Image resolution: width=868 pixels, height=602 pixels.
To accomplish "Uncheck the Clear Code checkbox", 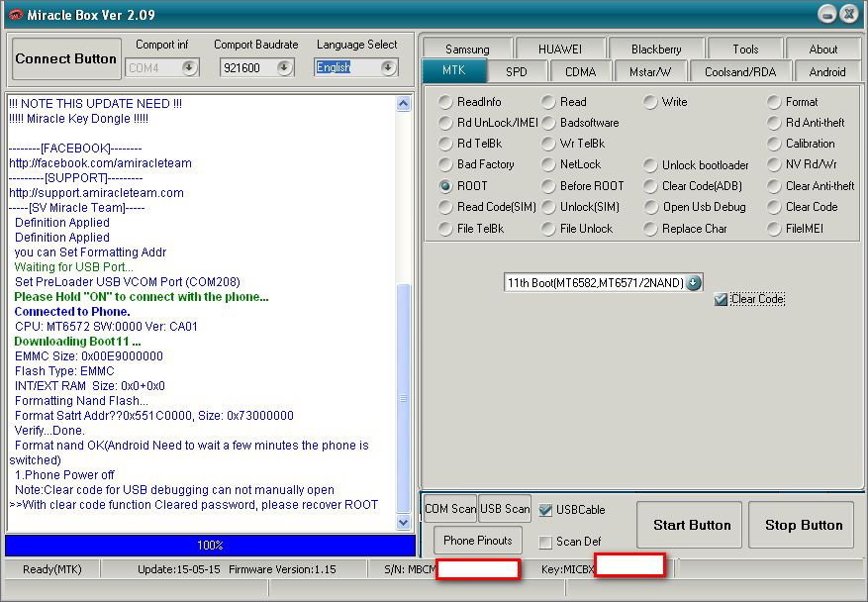I will click(x=721, y=300).
